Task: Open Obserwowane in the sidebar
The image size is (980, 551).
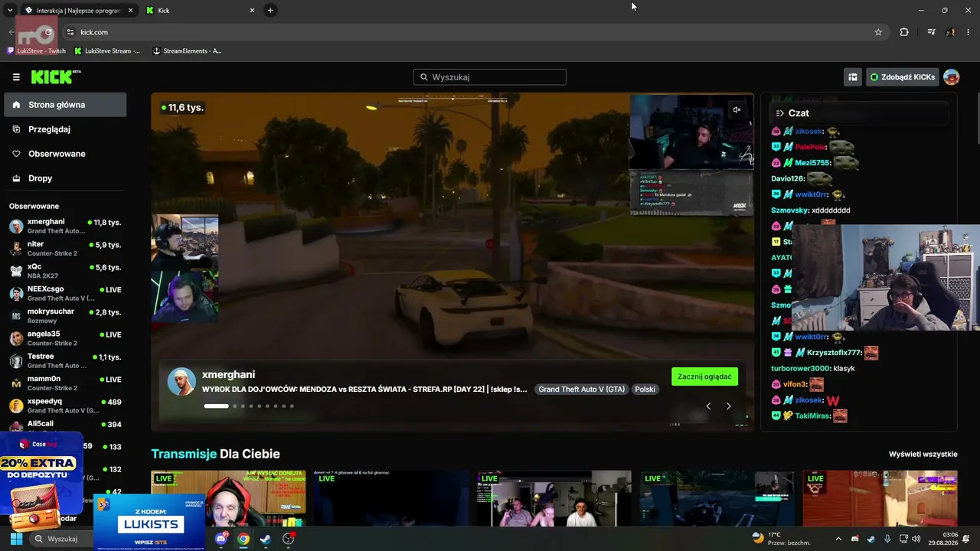Action: [65, 154]
